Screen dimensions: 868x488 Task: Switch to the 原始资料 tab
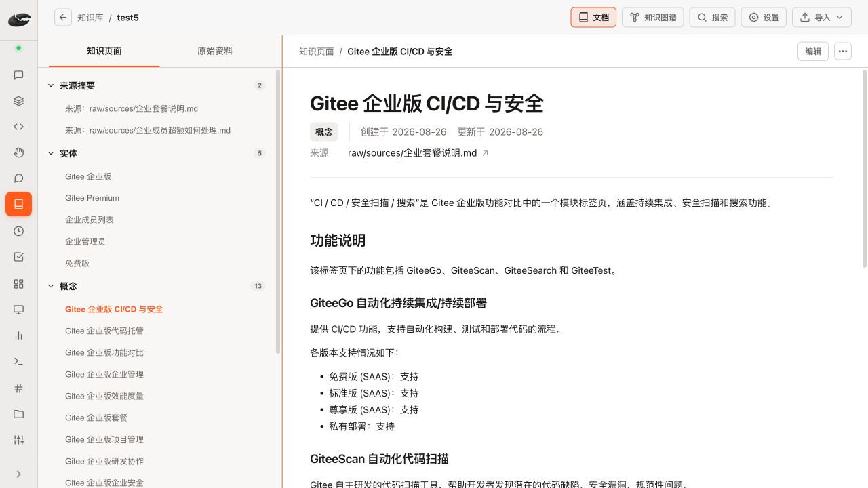215,51
